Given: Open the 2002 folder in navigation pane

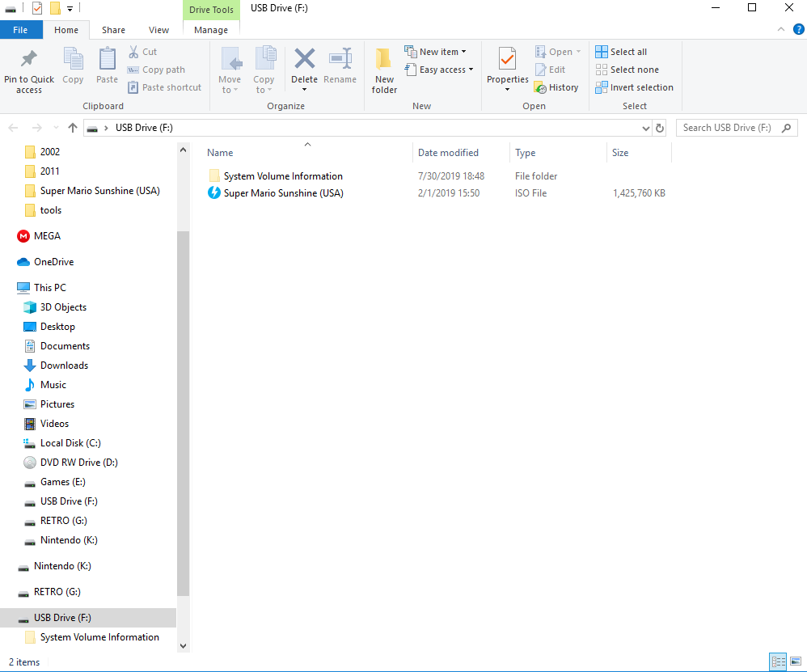Looking at the screenshot, I should click(x=42, y=152).
